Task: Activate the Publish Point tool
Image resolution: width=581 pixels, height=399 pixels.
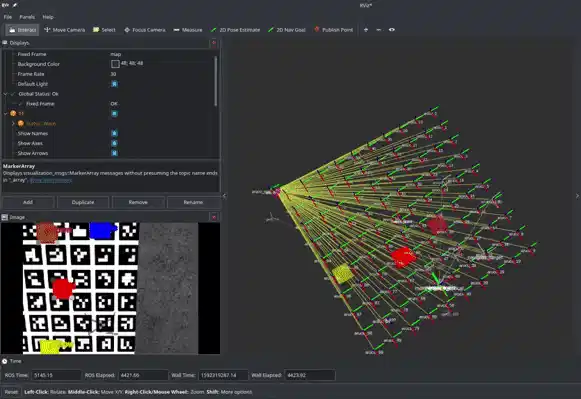Action: coord(333,30)
